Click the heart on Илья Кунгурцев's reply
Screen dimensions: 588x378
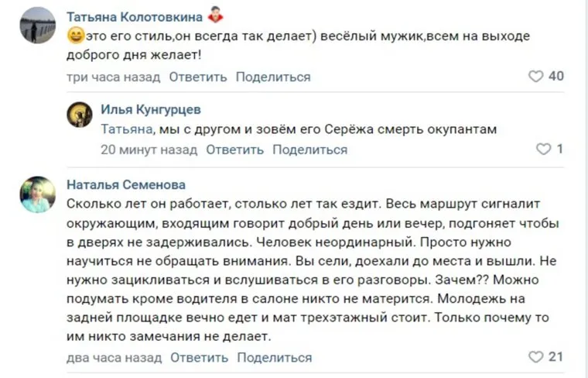(x=543, y=148)
